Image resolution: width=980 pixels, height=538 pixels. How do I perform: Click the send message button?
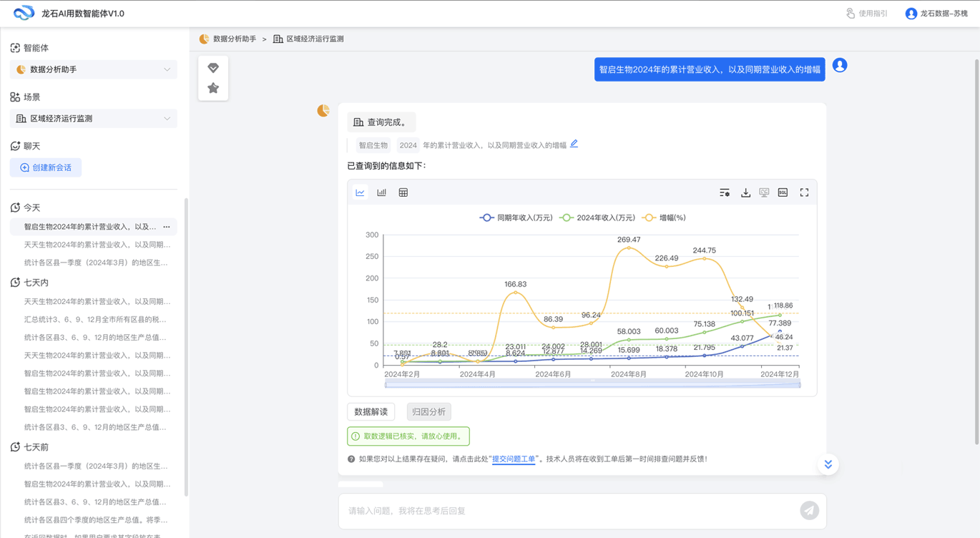(809, 510)
